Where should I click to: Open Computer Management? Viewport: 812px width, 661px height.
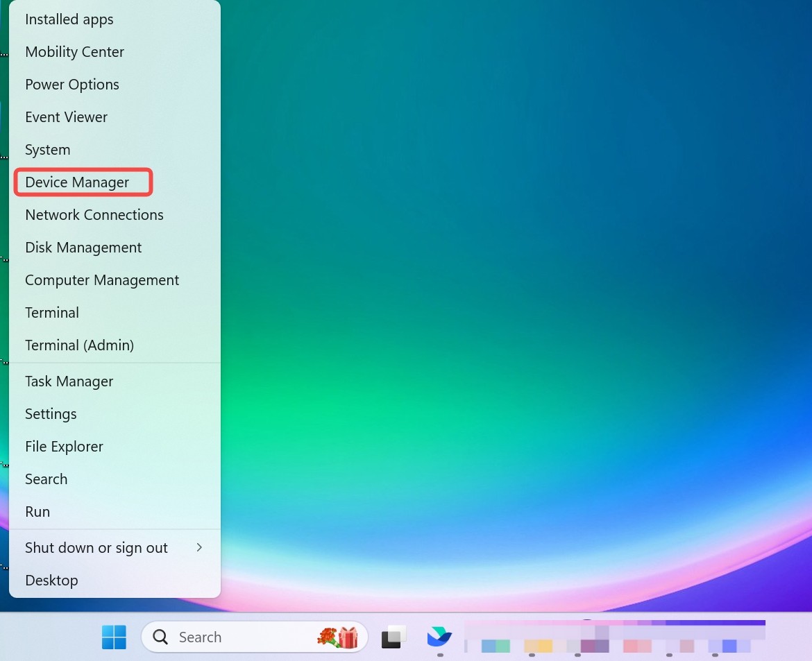click(102, 280)
